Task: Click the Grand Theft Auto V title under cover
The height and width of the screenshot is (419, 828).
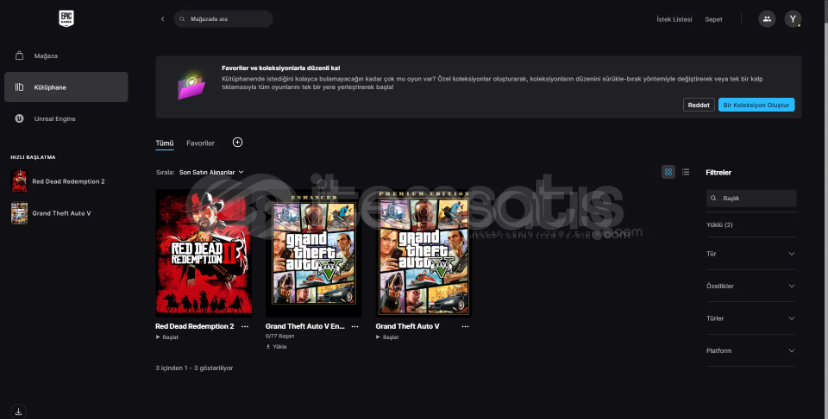Action: 407,327
